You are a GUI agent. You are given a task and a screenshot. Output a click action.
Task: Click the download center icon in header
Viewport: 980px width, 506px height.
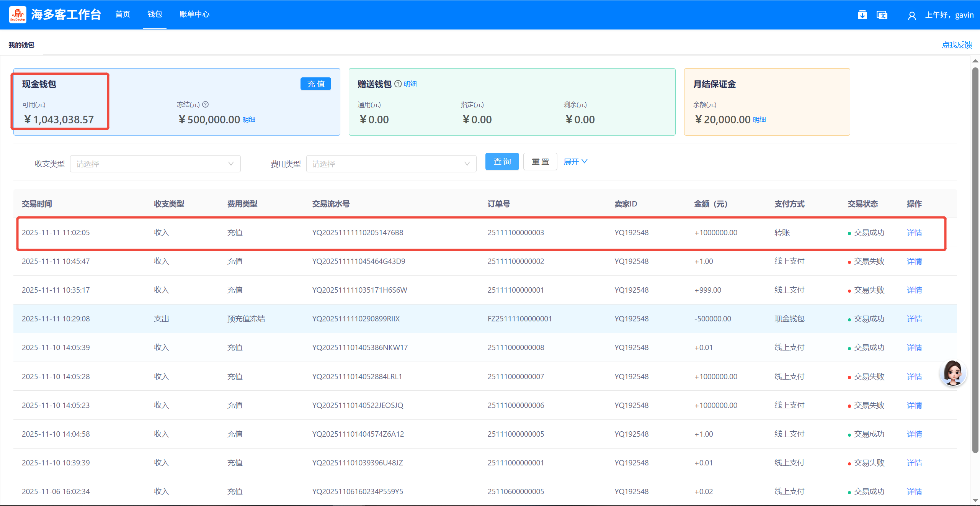pyautogui.click(x=862, y=15)
